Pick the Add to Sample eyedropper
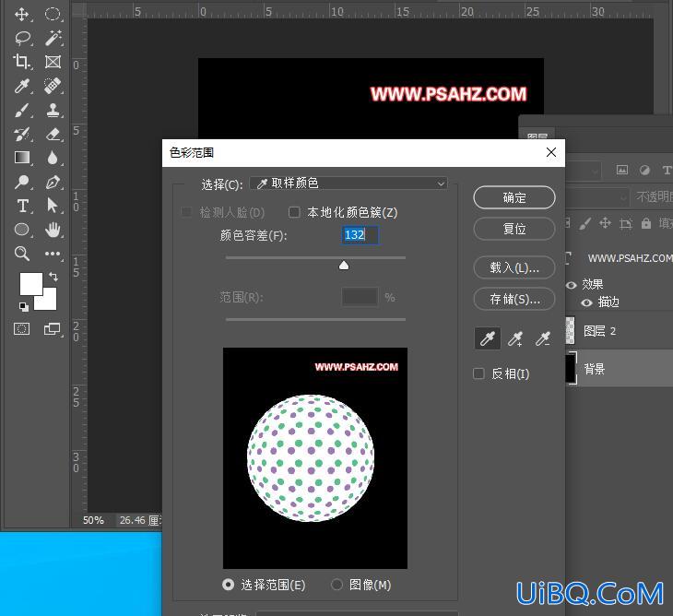This screenshot has height=616, width=673. [x=515, y=339]
